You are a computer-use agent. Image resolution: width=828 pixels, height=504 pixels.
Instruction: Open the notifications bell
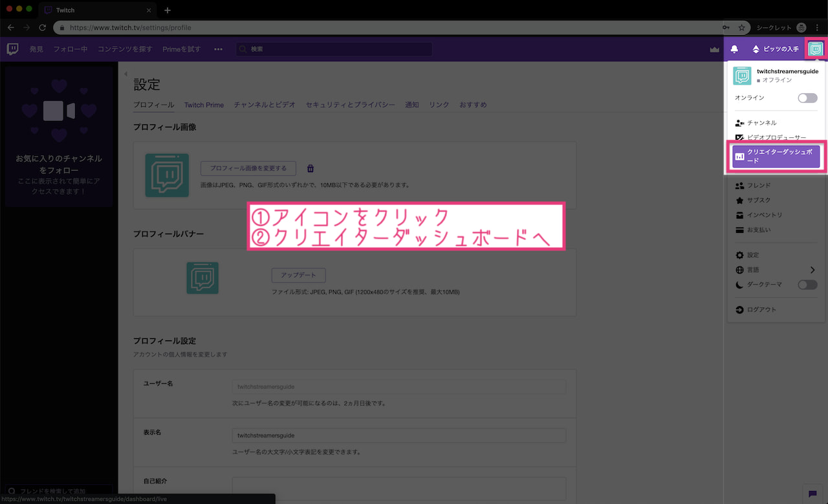[734, 49]
